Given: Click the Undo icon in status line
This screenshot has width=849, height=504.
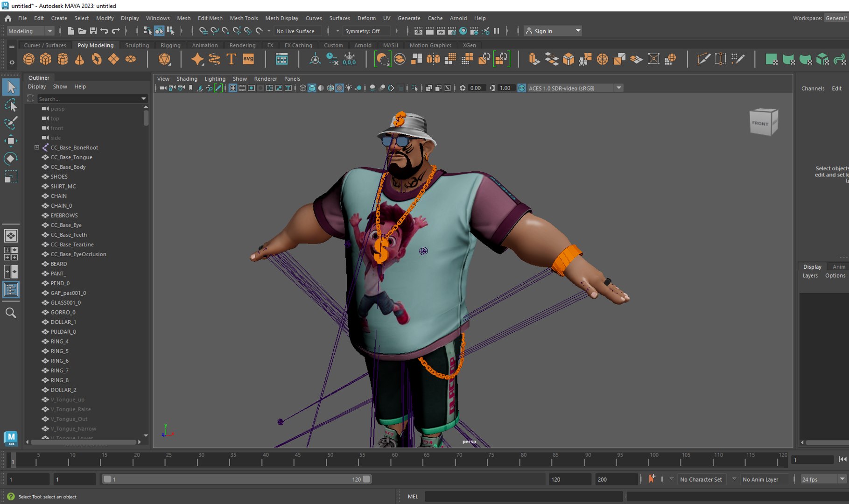Looking at the screenshot, I should coord(104,31).
